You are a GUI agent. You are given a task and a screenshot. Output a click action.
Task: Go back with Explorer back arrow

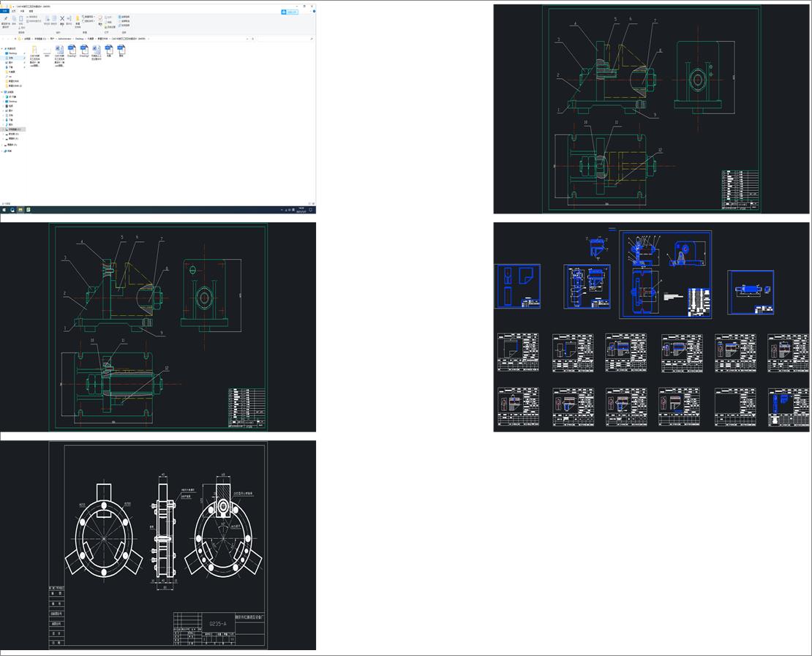click(x=3, y=39)
